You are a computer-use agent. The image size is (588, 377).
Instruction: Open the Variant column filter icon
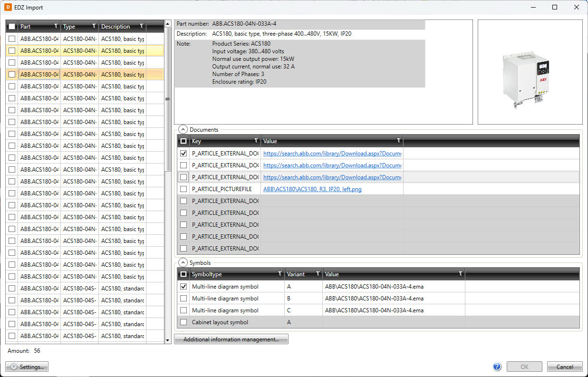coord(317,274)
